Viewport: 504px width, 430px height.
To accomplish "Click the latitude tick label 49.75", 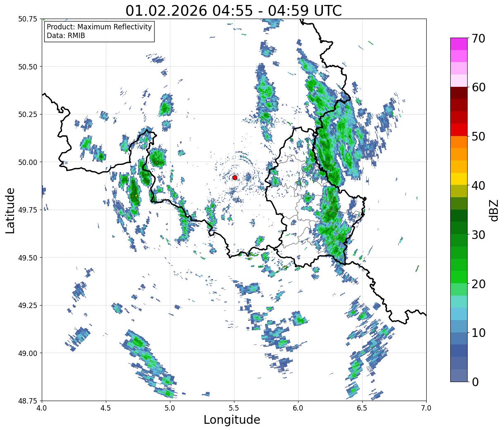I will (28, 210).
